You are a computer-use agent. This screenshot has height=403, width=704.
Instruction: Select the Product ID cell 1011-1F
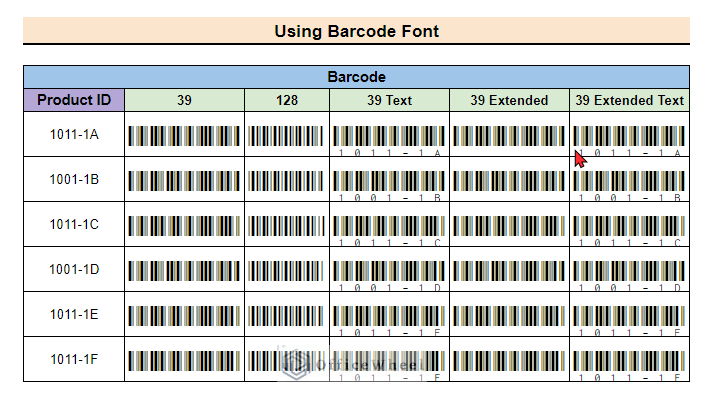(74, 359)
